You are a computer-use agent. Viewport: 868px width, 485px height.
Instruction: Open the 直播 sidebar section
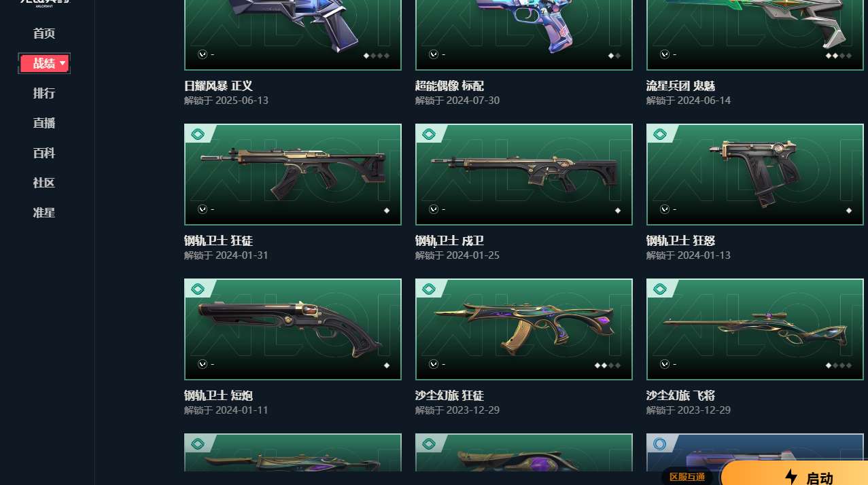click(x=44, y=123)
